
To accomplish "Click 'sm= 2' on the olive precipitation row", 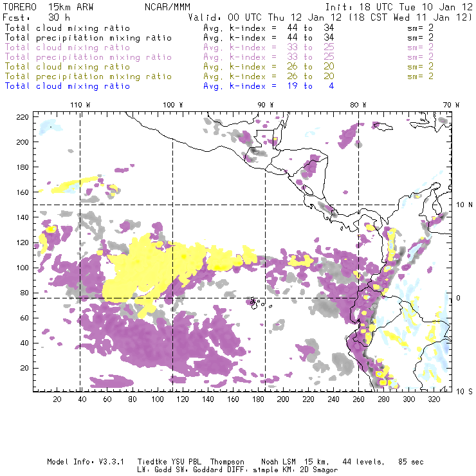I will (420, 76).
